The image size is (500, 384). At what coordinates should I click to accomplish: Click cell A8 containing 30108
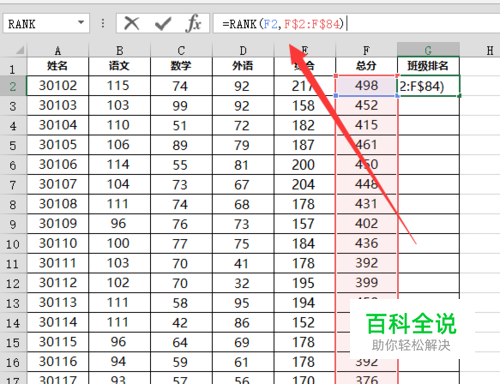coord(58,204)
